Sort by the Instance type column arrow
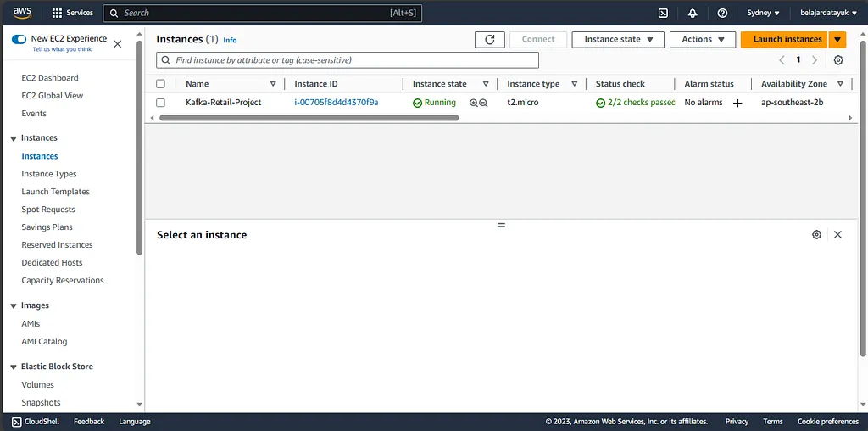Image resolution: width=868 pixels, height=431 pixels. coord(574,84)
